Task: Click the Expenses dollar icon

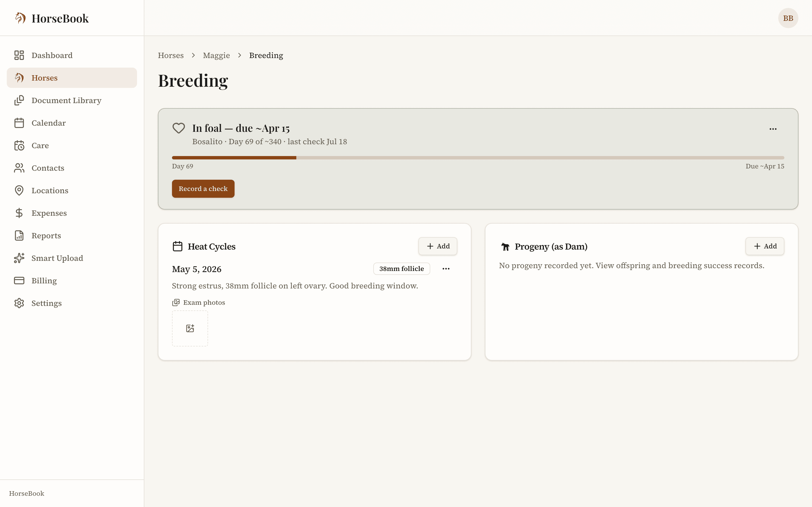Action: click(19, 213)
